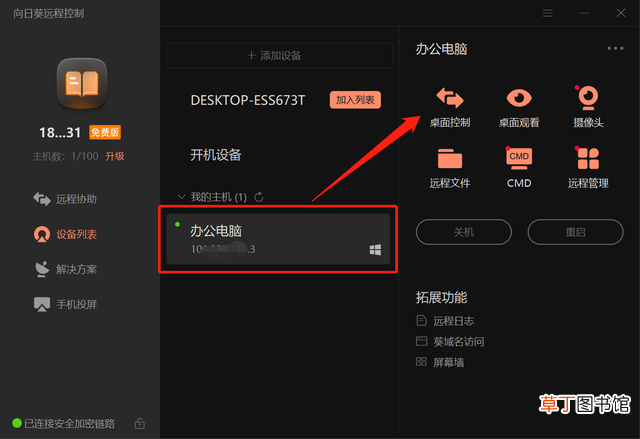The width and height of the screenshot is (640, 439).
Task: Open 屏幕墙 screen wall
Action: pyautogui.click(x=440, y=363)
